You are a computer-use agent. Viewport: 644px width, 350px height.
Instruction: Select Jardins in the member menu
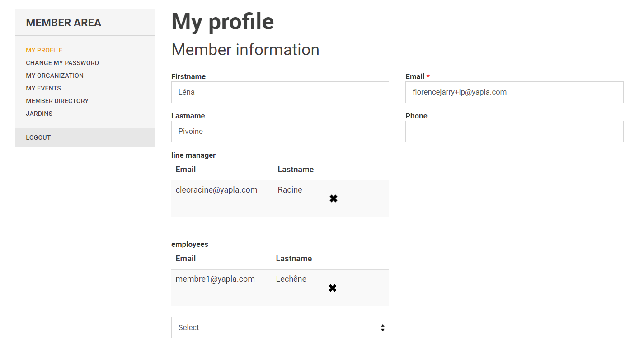(x=39, y=114)
